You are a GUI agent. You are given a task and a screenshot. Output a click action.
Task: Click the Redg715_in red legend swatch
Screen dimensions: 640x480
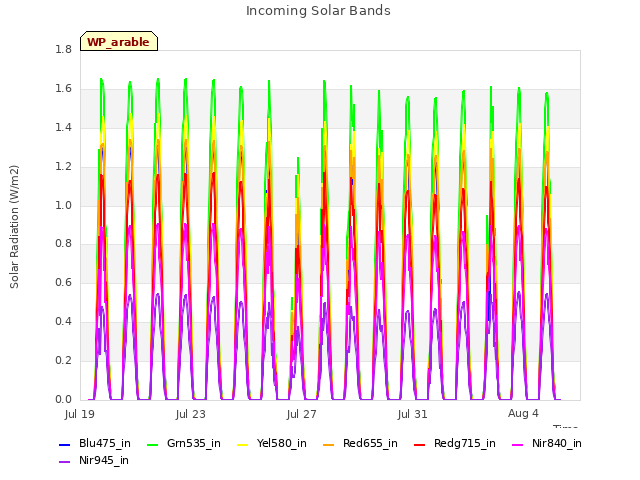pyautogui.click(x=420, y=444)
